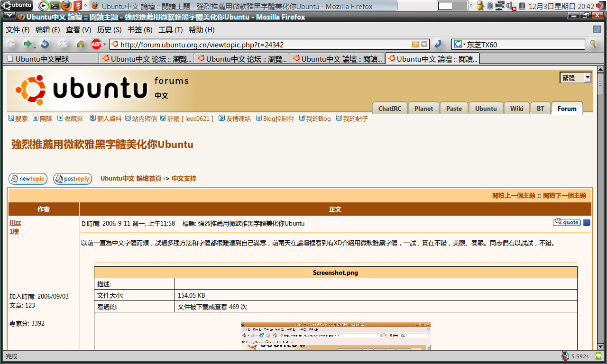The width and height of the screenshot is (607, 364).
Task: Launch the Firefox icon in the top panel
Action: click(66, 6)
